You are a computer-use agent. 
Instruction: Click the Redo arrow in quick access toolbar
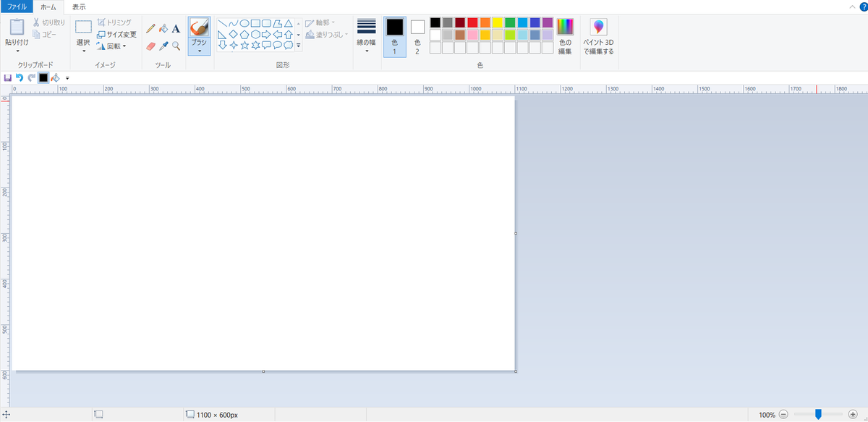31,77
